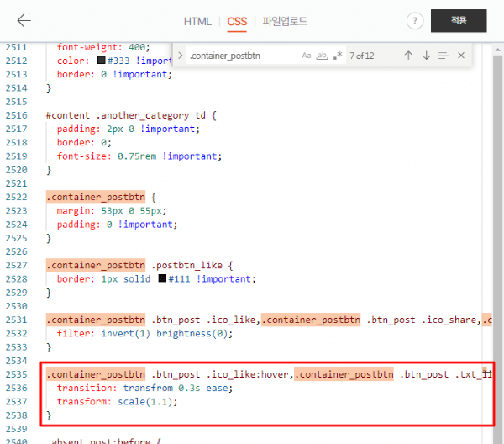Click 'border: 0 !important;' on line 2513
The height and width of the screenshot is (444, 504).
click(x=114, y=74)
